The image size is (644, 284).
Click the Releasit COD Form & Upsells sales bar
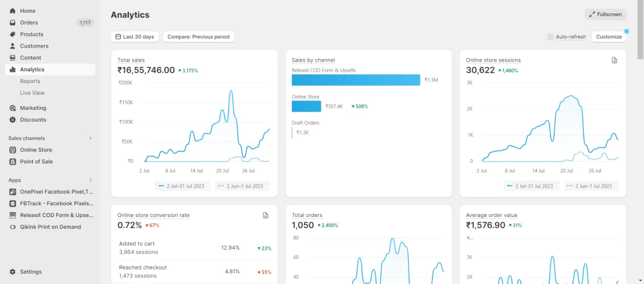[356, 80]
